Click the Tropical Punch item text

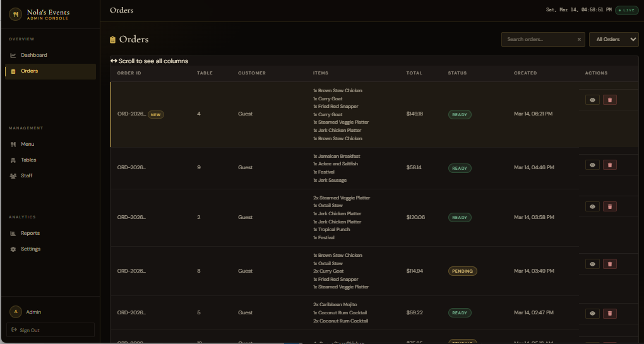tap(331, 230)
